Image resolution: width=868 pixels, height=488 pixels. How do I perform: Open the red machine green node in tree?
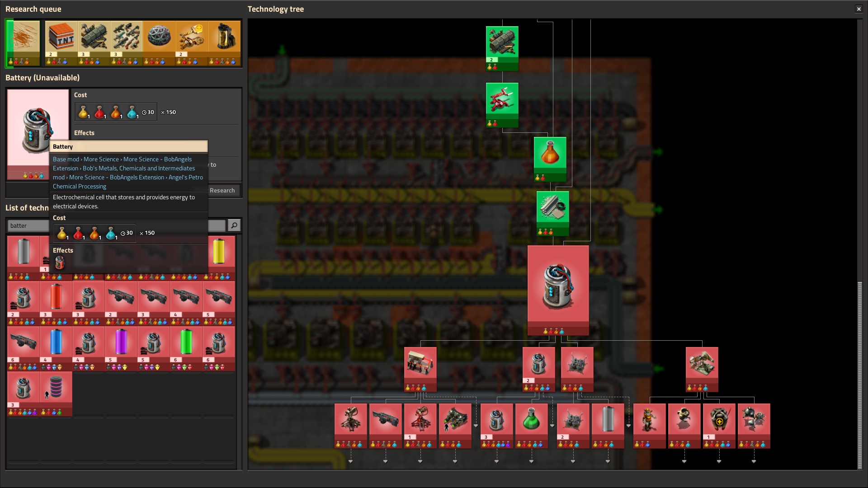coord(502,105)
